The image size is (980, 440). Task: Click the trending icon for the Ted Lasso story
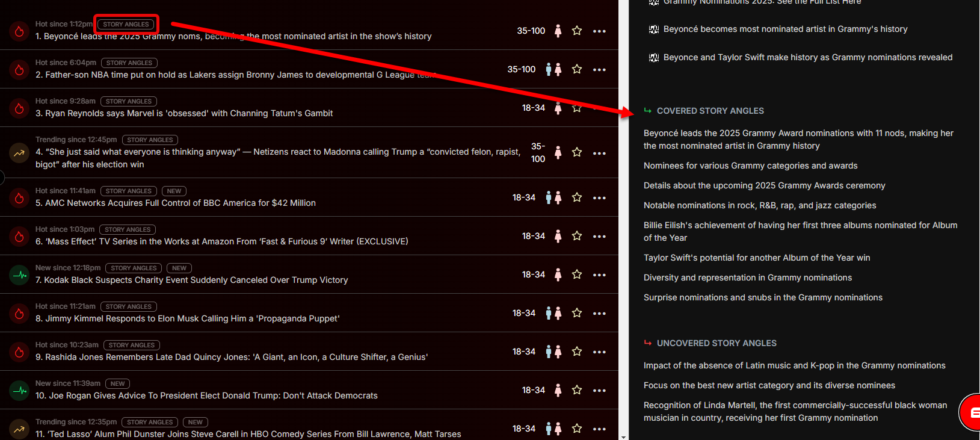(19, 429)
